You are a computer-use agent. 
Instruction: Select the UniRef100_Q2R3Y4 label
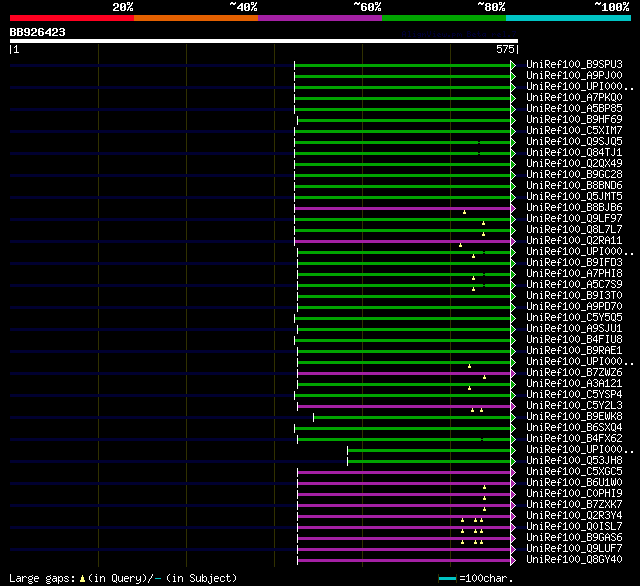point(574,516)
